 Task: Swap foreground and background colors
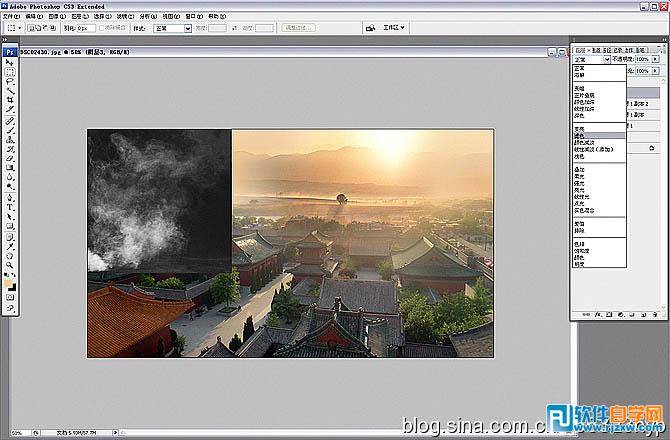[x=14, y=276]
